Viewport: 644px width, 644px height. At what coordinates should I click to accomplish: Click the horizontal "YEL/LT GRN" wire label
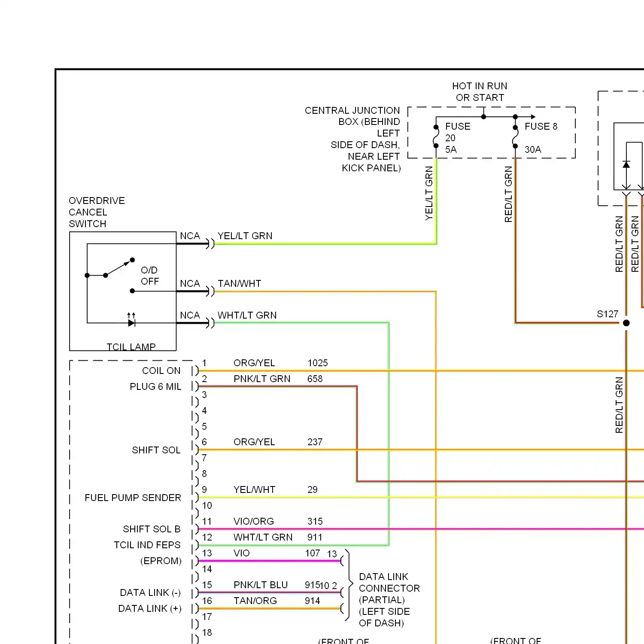(245, 236)
